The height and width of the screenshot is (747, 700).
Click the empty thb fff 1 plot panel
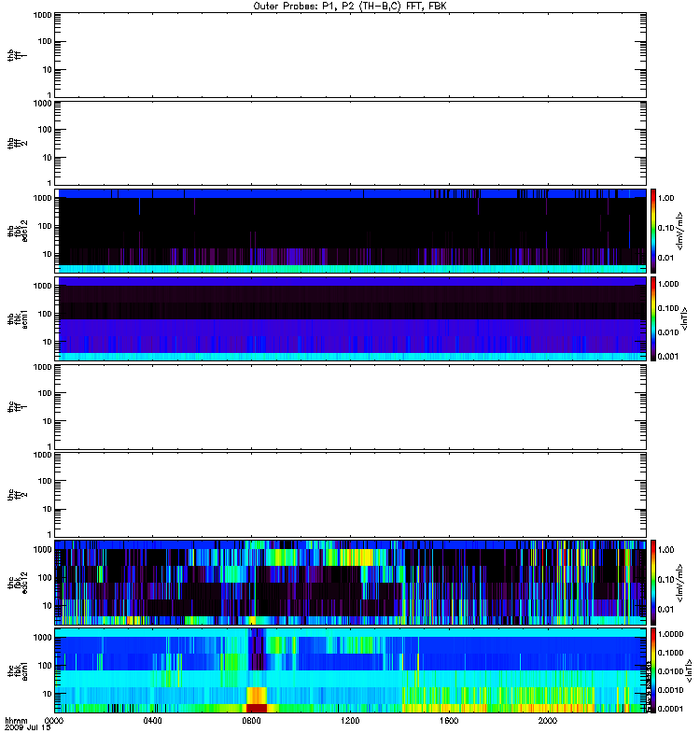(351, 55)
